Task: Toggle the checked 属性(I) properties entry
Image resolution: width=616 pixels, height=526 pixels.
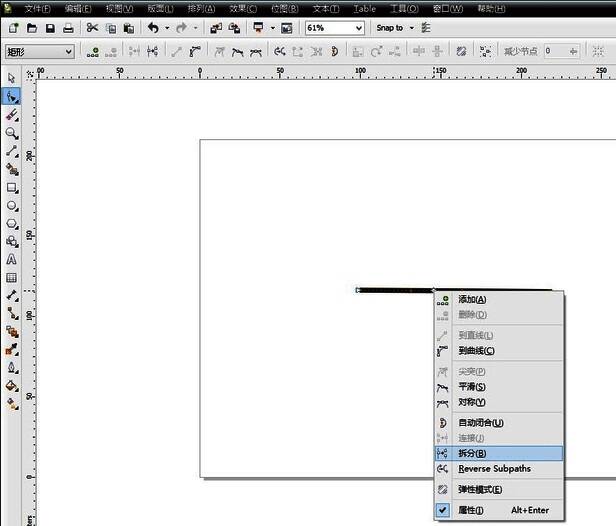Action: point(470,510)
